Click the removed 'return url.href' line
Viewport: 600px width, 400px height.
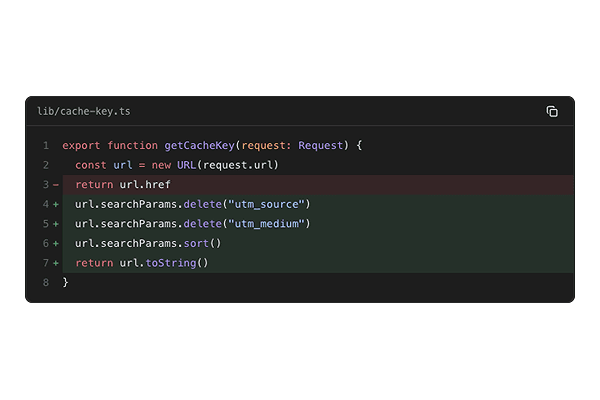click(318, 185)
